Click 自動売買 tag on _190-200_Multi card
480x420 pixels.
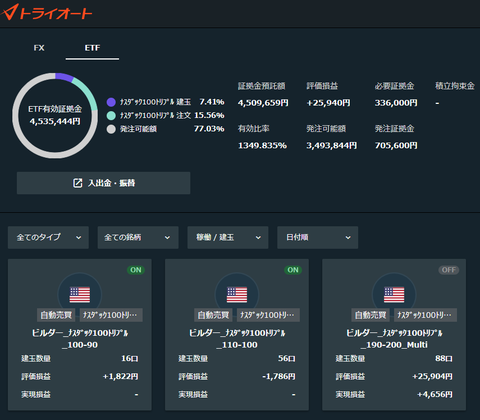click(370, 315)
